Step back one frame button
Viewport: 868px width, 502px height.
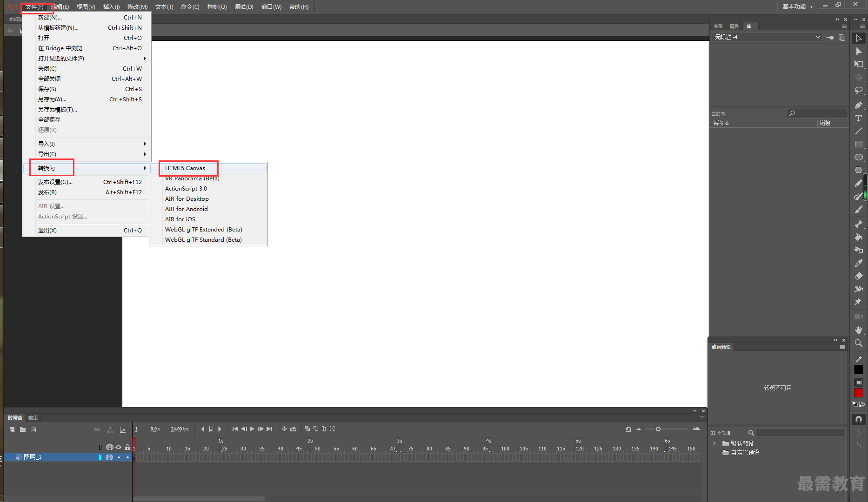pyautogui.click(x=244, y=429)
